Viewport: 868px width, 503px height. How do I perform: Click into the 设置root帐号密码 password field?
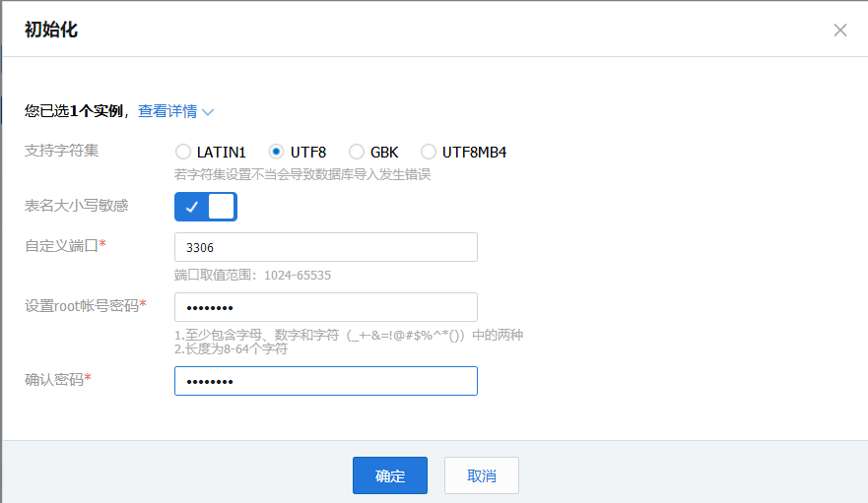click(326, 307)
